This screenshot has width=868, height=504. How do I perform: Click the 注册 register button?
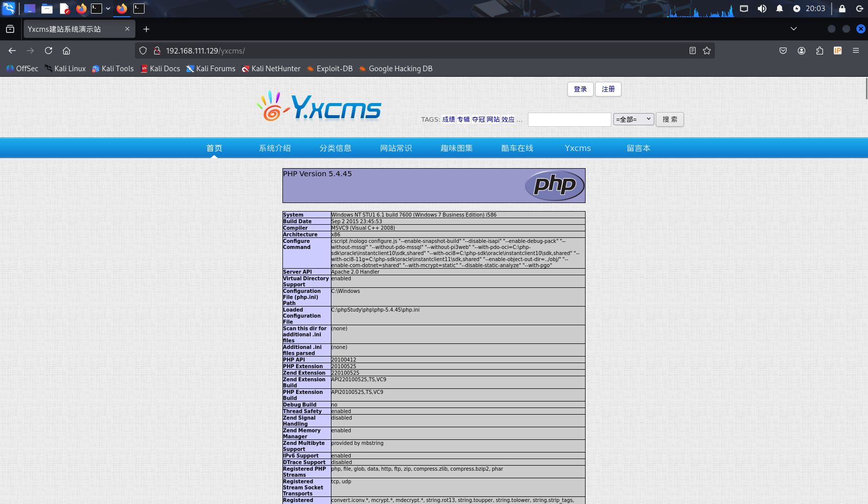(608, 89)
